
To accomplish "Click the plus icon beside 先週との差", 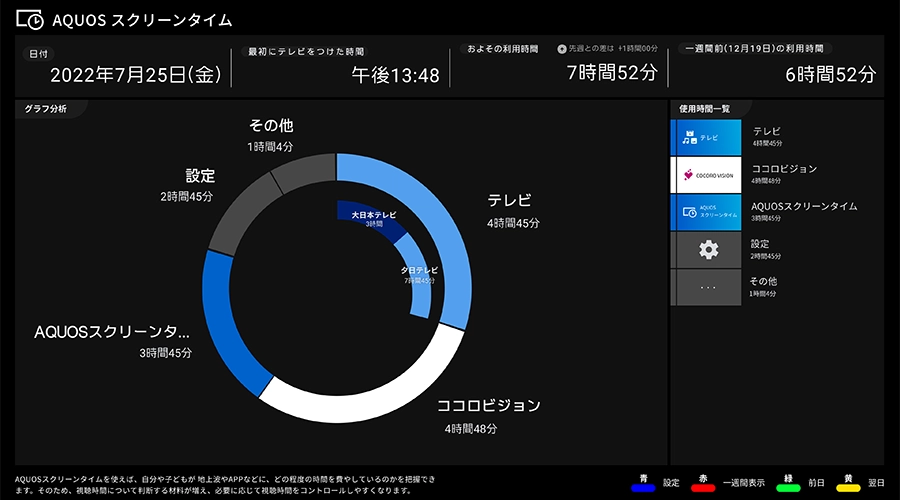I will (x=562, y=49).
